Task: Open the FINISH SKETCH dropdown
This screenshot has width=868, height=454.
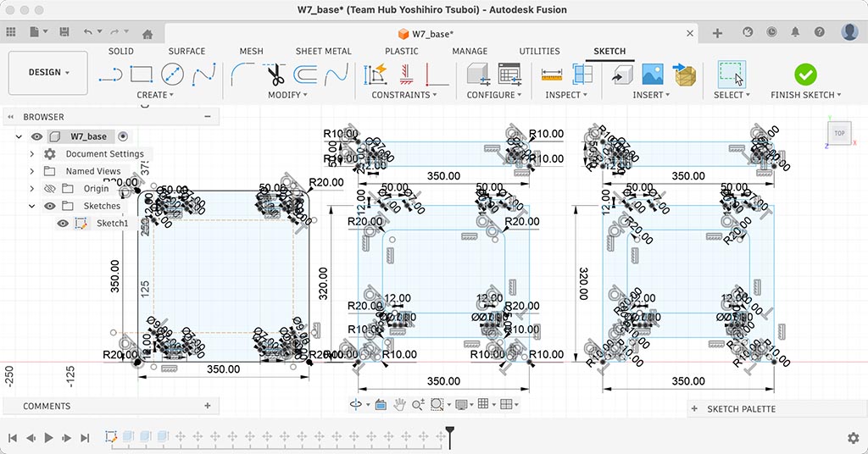Action: pos(805,95)
